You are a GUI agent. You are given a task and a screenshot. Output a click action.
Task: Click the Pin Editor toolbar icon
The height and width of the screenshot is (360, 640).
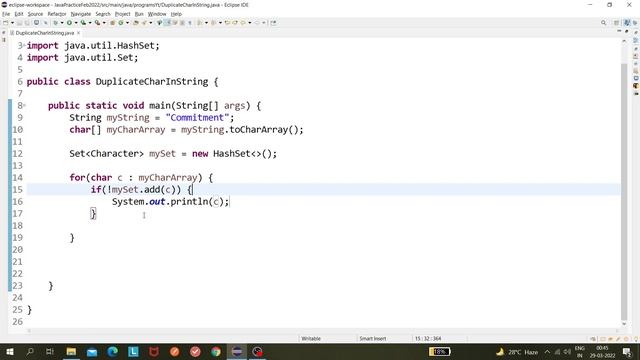(x=273, y=23)
